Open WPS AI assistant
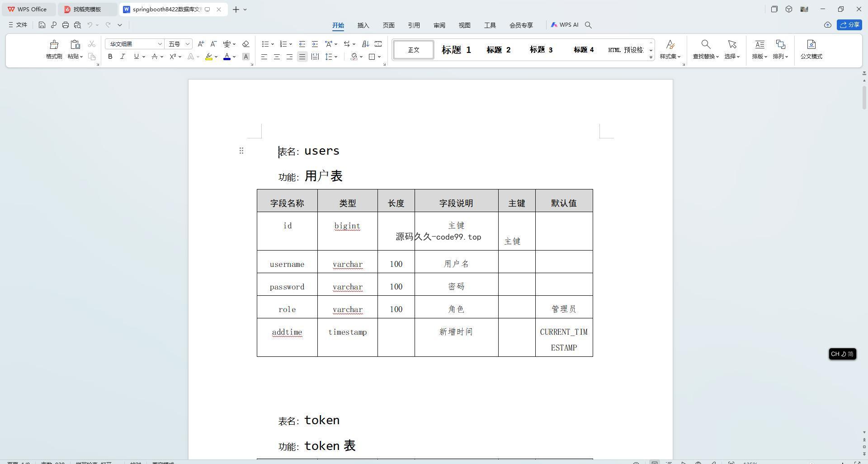Viewport: 868px width, 464px height. pyautogui.click(x=565, y=25)
